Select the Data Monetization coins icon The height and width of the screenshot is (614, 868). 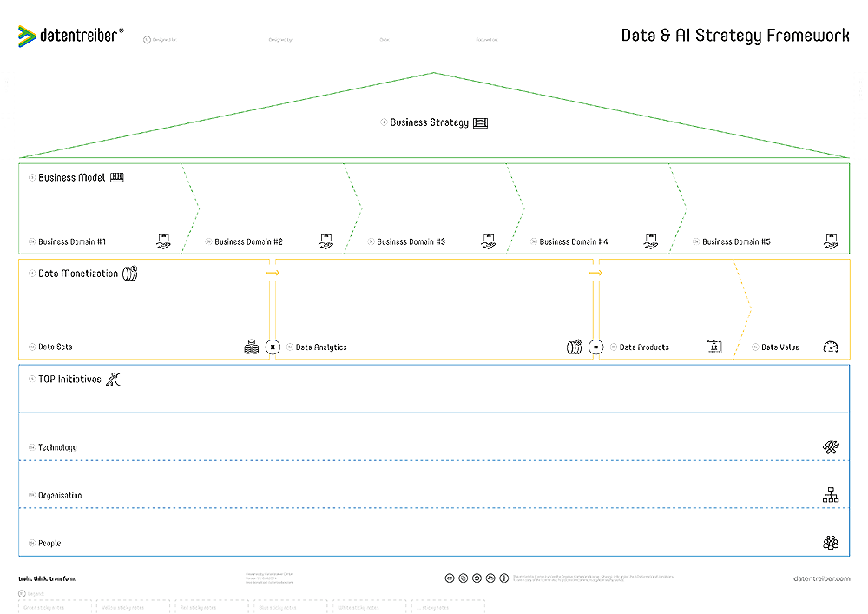pos(129,273)
